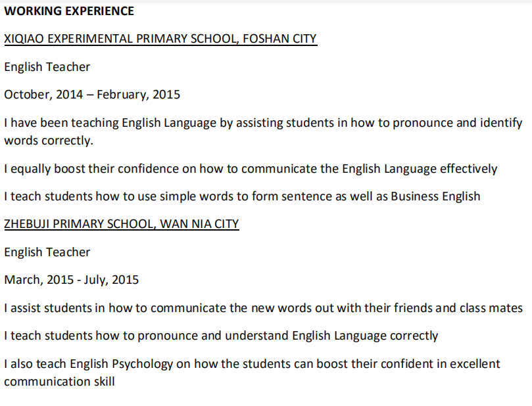The height and width of the screenshot is (406, 532).
Task: Click the words 'Business English'
Action: [435, 196]
